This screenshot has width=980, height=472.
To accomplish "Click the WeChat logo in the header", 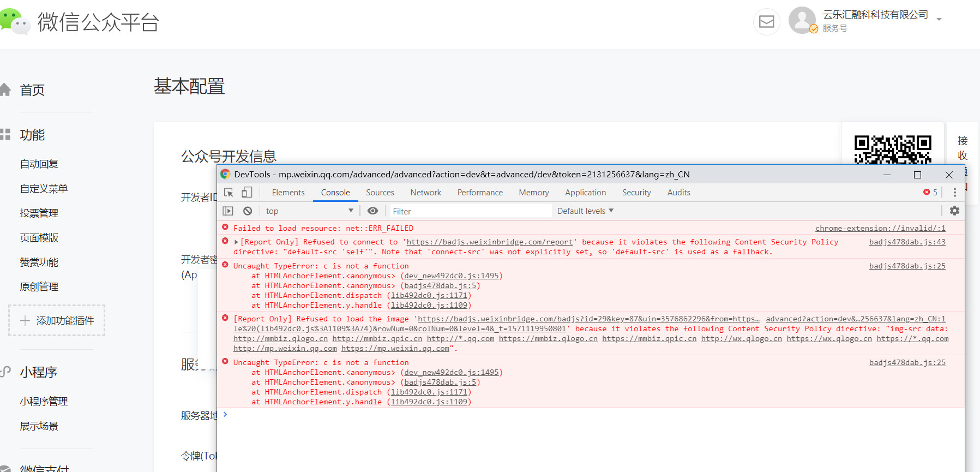I will [x=14, y=22].
